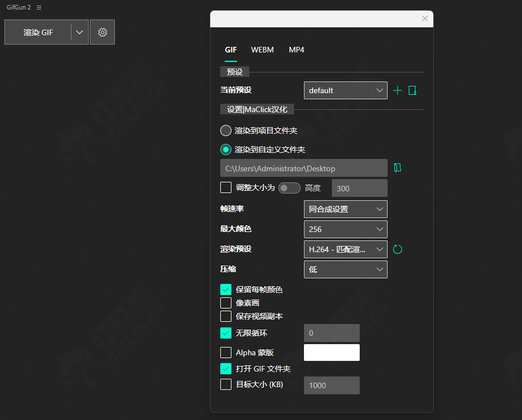Open GifGun 2 panel hamburger menu
Image resolution: width=522 pixels, height=420 pixels.
click(x=39, y=7)
